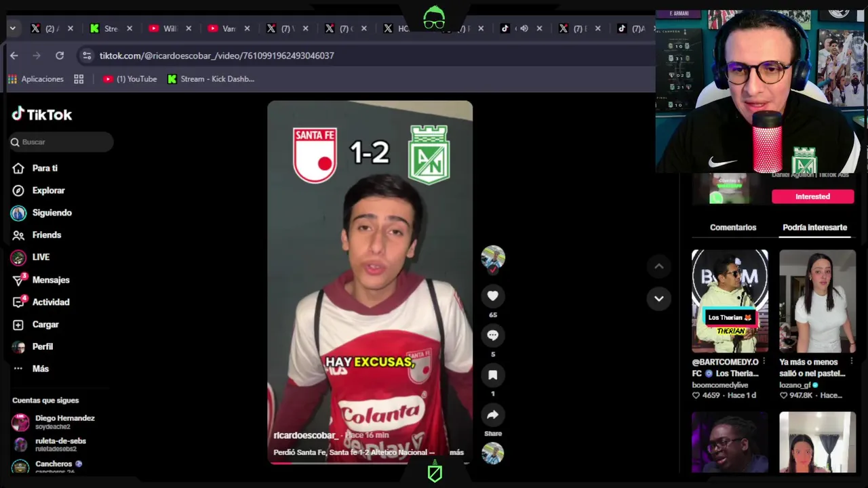Open boomcomedylive account link
The width and height of the screenshot is (868, 488).
coord(720,385)
